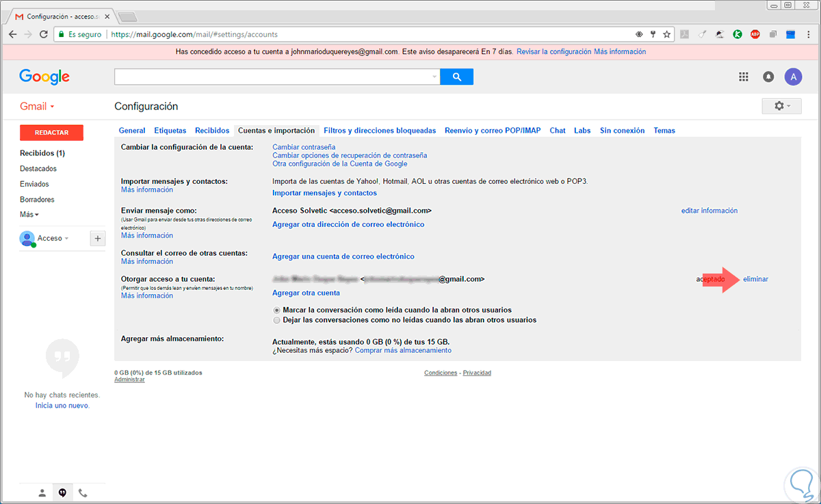Click Revisar la configuración in the banner
Image resolution: width=821 pixels, height=504 pixels.
click(553, 51)
